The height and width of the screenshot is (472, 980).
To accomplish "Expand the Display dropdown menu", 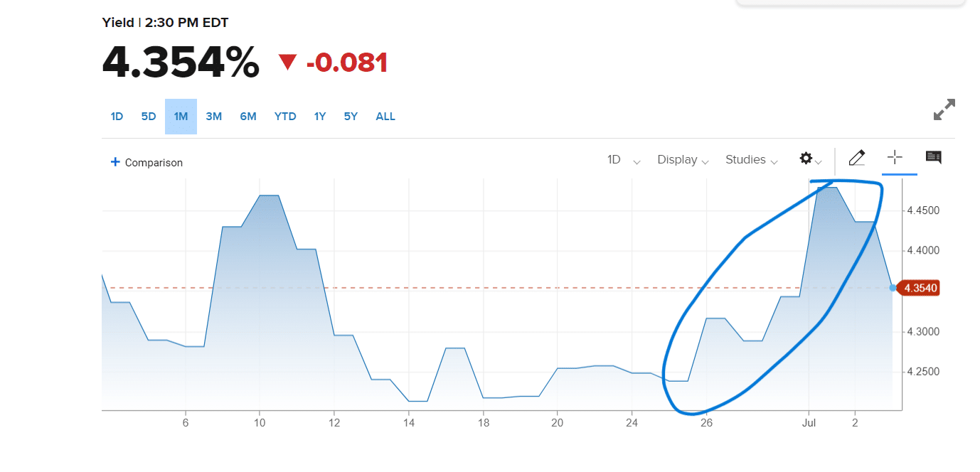I will pyautogui.click(x=683, y=160).
